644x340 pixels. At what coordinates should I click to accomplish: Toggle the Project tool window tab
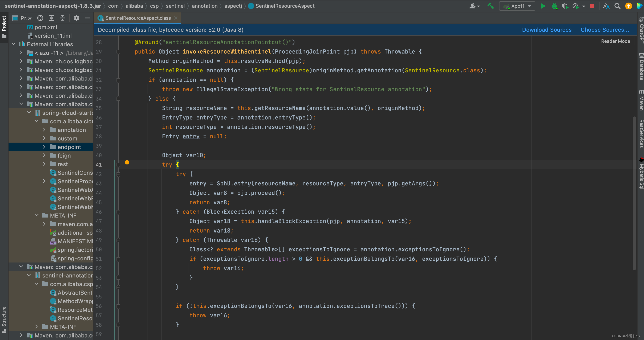[4, 27]
